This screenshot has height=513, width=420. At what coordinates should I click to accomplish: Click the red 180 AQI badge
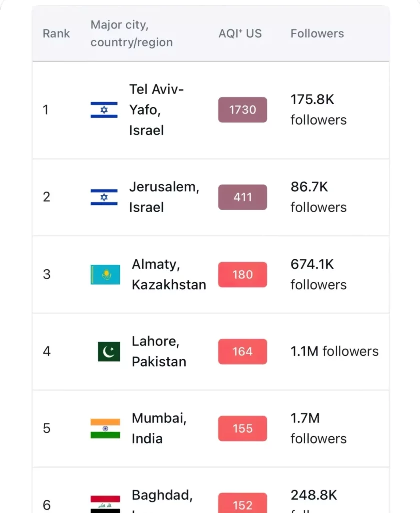coord(243,275)
